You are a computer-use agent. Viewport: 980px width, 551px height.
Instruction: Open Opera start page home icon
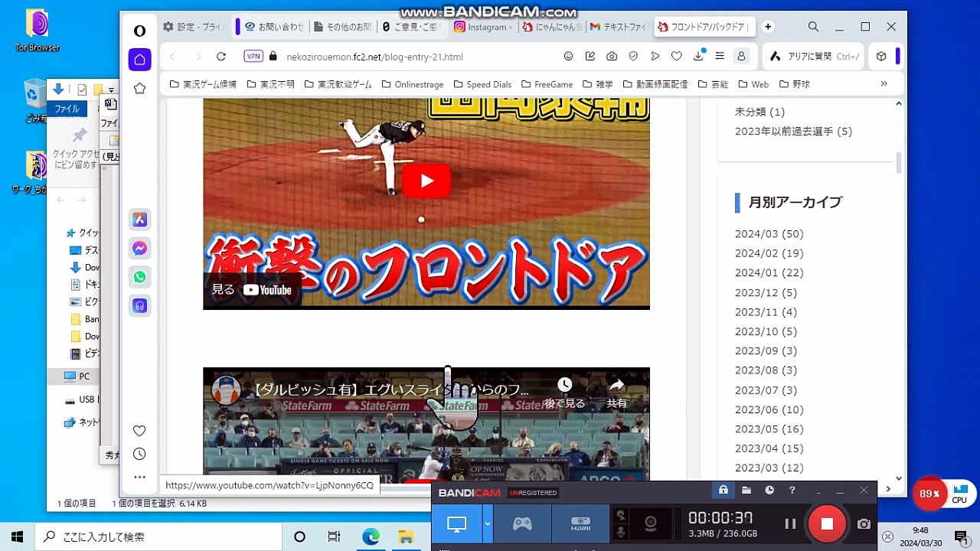[x=139, y=60]
